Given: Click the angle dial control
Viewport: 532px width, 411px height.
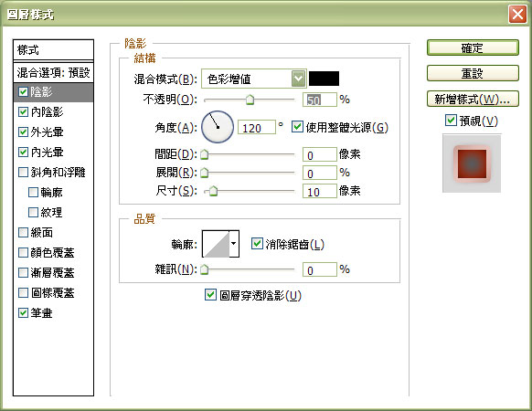Looking at the screenshot, I should pyautogui.click(x=218, y=127).
